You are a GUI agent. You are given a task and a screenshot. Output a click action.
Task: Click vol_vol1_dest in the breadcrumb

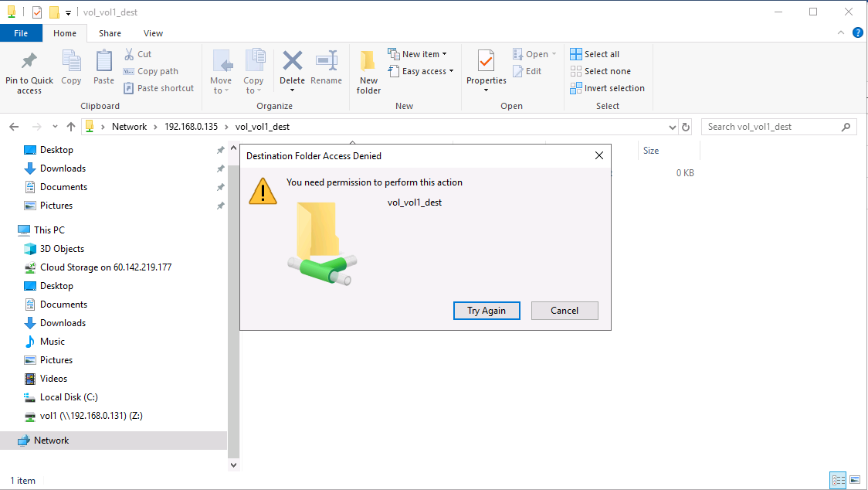(263, 127)
